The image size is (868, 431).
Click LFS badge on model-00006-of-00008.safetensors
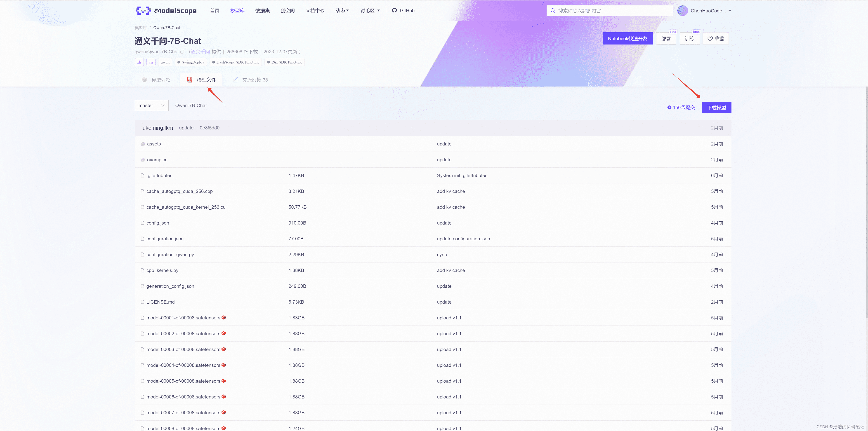(x=224, y=397)
